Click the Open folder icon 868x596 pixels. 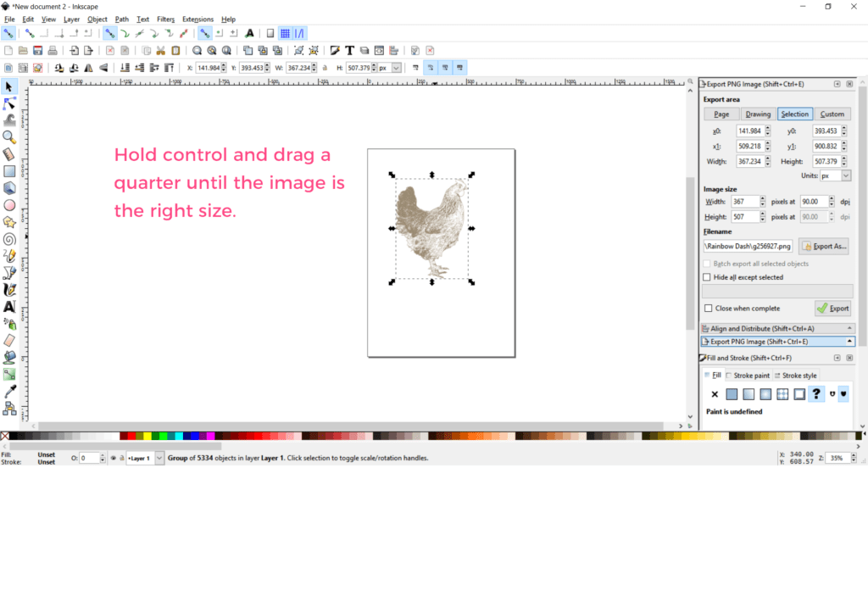[x=23, y=50]
